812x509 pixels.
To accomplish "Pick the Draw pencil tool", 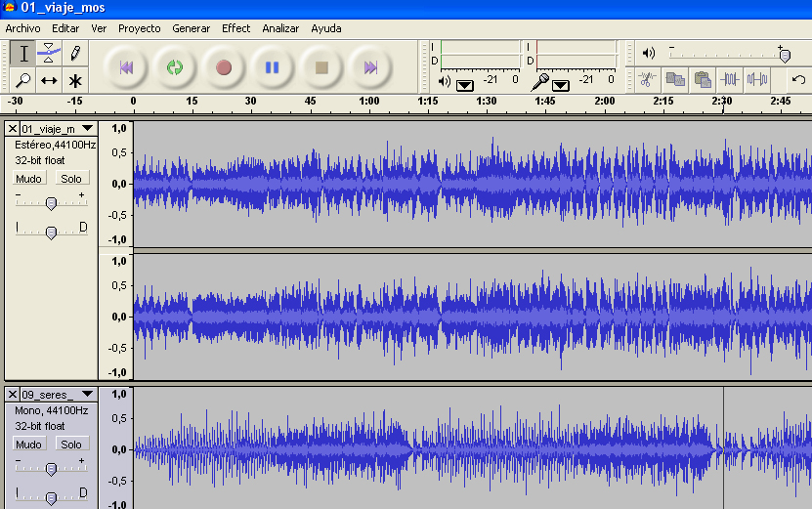I will (x=74, y=53).
